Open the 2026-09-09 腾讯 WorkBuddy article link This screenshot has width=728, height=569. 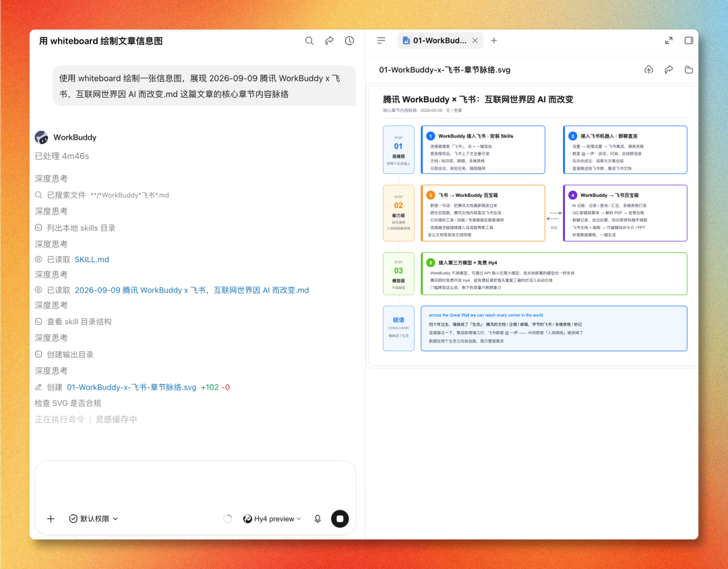(x=191, y=291)
